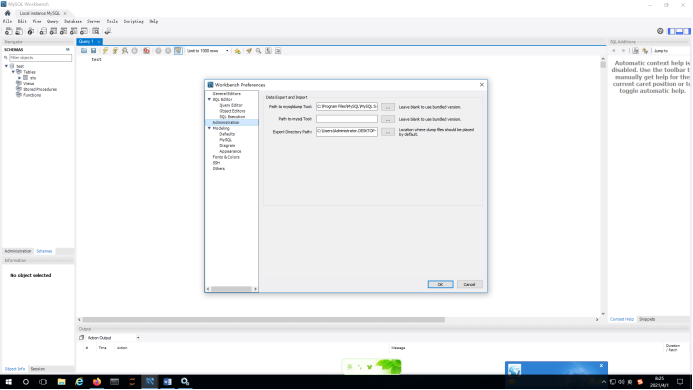Click the find magnifier icon in query toolbar
This screenshot has width=693, height=390.
coord(259,51)
